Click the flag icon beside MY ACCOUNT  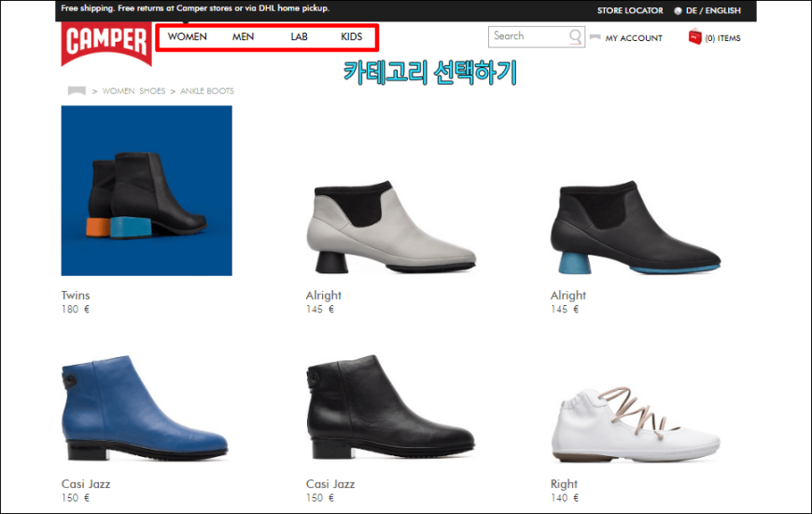coord(595,37)
